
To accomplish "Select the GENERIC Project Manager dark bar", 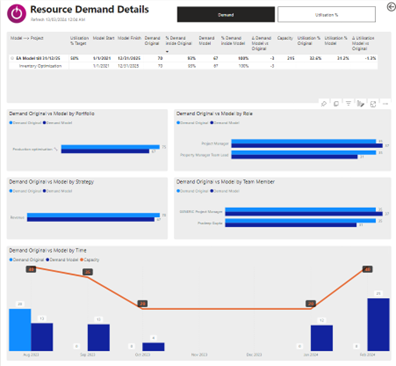I will coord(304,213).
